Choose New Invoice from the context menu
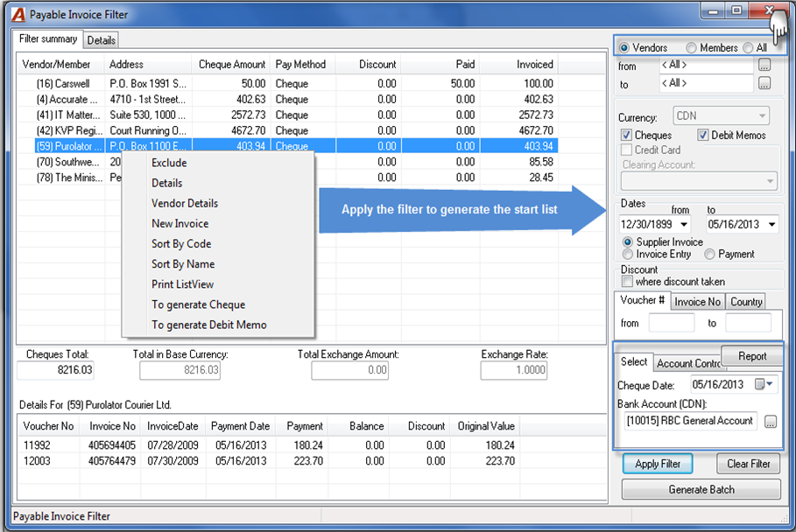The width and height of the screenshot is (796, 532). 180,224
